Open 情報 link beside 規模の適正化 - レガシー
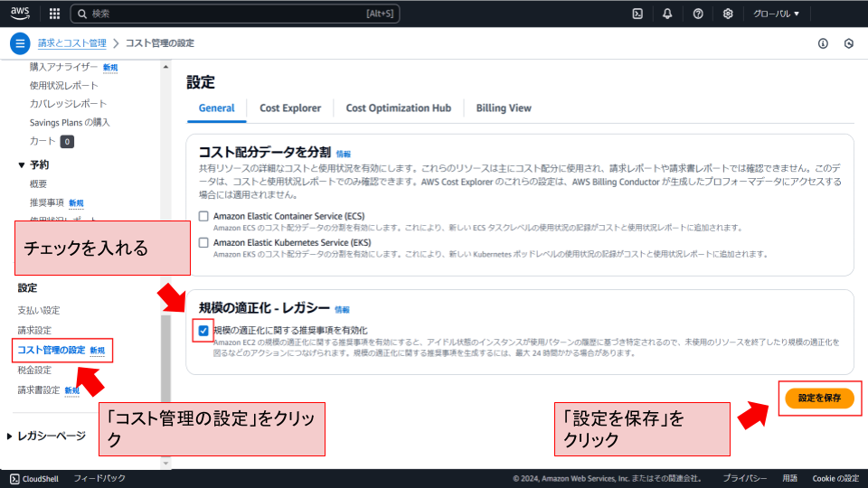The height and width of the screenshot is (488, 868). (342, 310)
